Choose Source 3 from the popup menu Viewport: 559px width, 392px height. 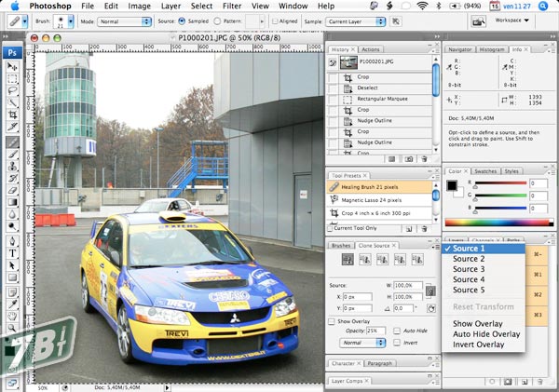[x=469, y=269]
